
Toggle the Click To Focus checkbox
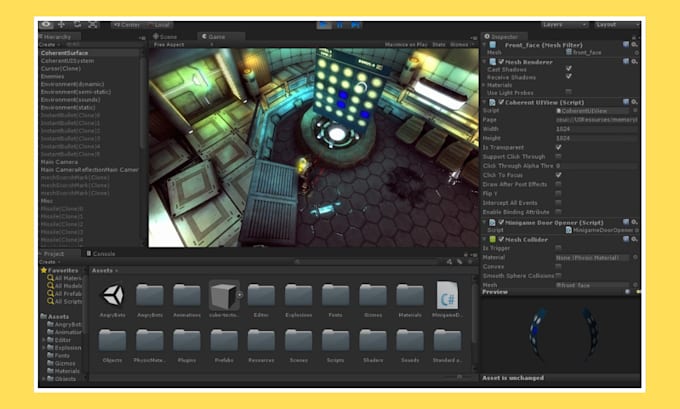pyautogui.click(x=559, y=175)
